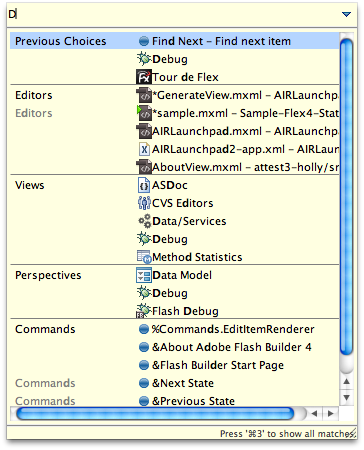Click the &Flash Builder Start Page bullet icon
Viewport: 364px width, 450px height.
click(144, 365)
